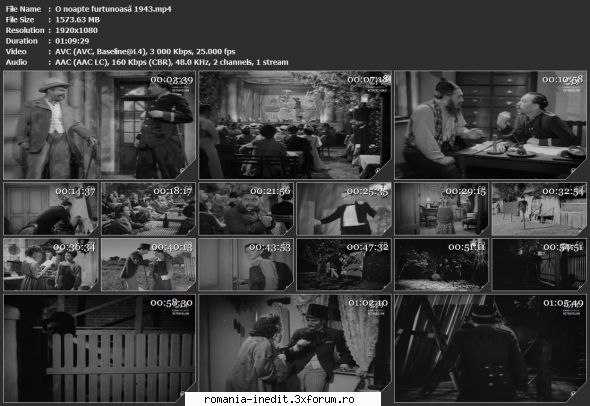The height and width of the screenshot is (406, 590).
Task: Click the 'File Name' label
Action: pos(23,9)
